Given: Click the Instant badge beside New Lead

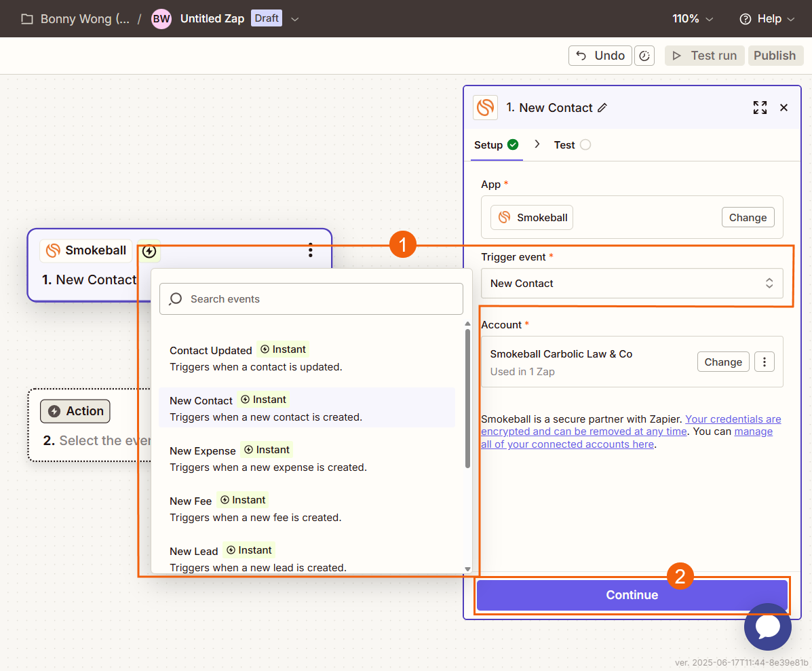Looking at the screenshot, I should tap(248, 550).
